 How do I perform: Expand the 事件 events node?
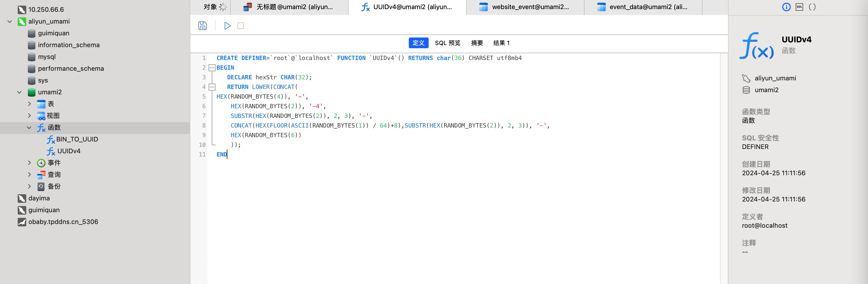[x=29, y=163]
